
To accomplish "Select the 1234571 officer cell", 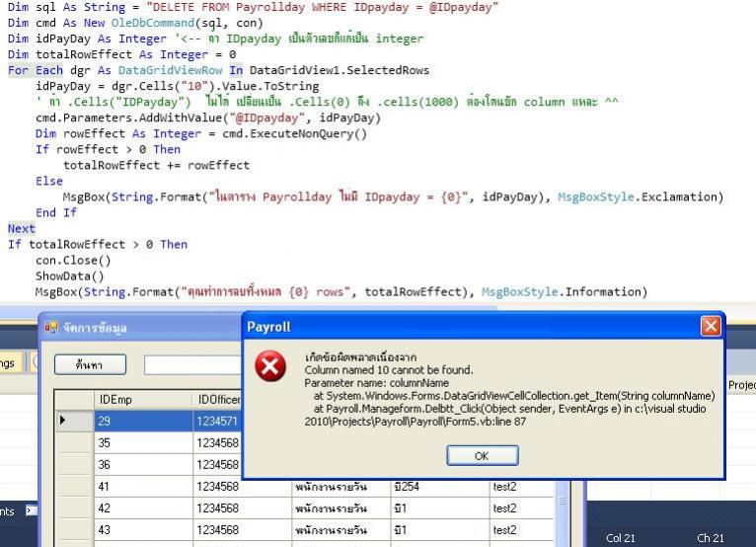I will [217, 421].
